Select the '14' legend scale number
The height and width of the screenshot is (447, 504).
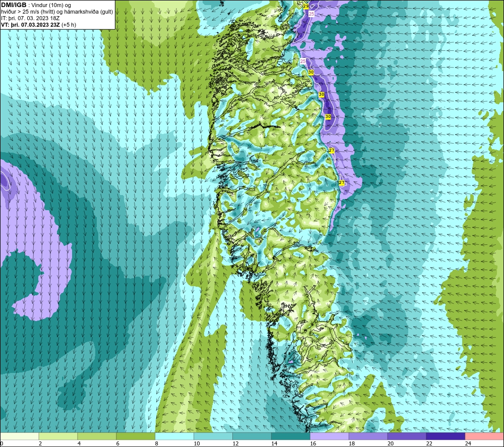(274, 443)
